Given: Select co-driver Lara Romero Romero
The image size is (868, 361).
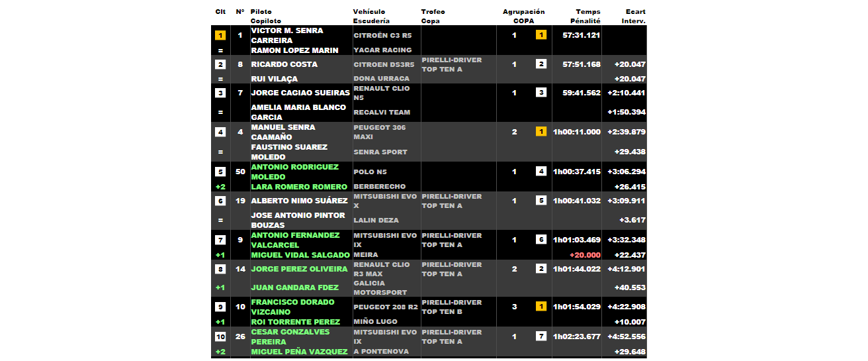Looking at the screenshot, I should coord(298,187).
